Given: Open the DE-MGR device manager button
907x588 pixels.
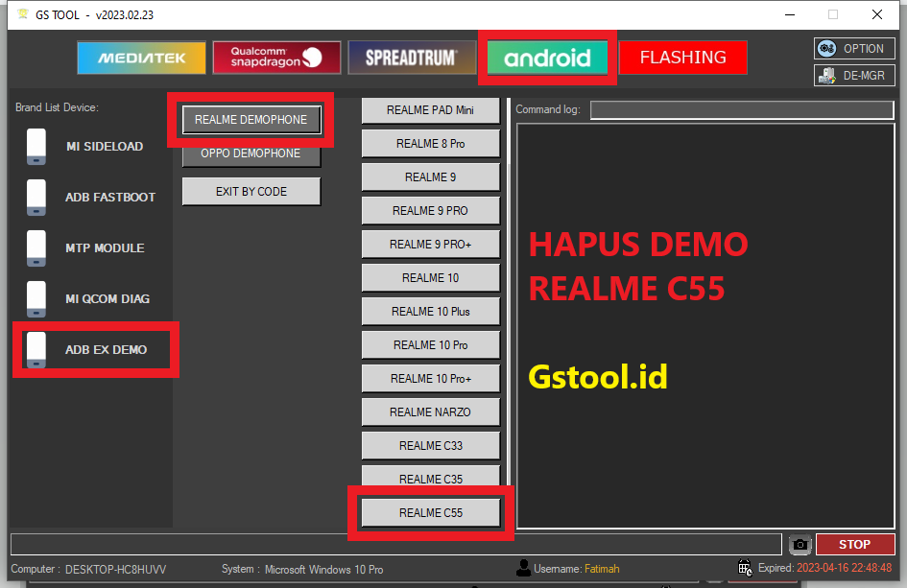Looking at the screenshot, I should click(x=854, y=75).
